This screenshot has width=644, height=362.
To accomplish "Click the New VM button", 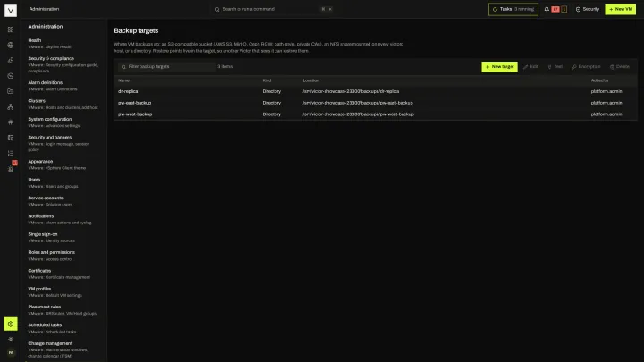I will coord(620,9).
